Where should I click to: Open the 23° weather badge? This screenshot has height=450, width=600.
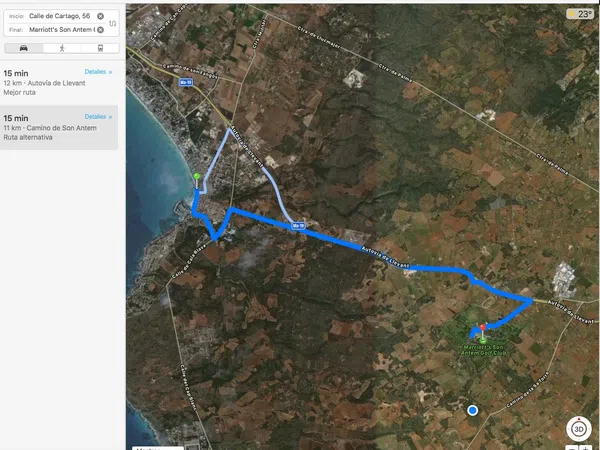pyautogui.click(x=580, y=14)
